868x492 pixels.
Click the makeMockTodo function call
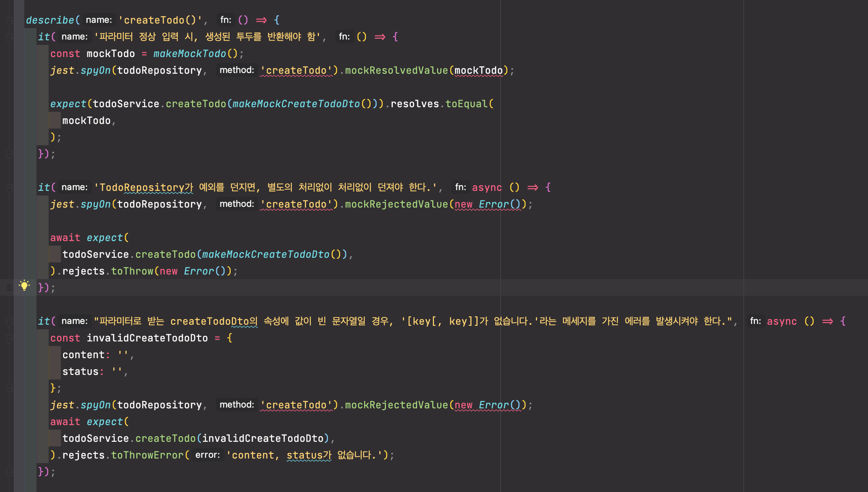coord(190,54)
